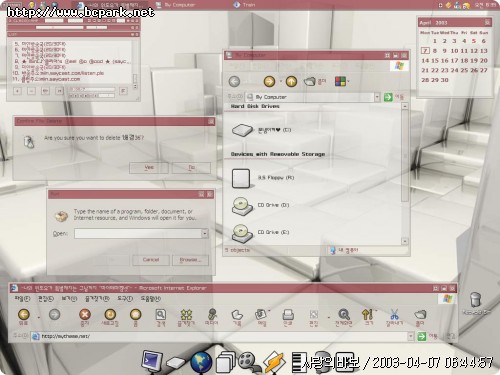Expand My Computer address bar dropdown

click(x=377, y=97)
